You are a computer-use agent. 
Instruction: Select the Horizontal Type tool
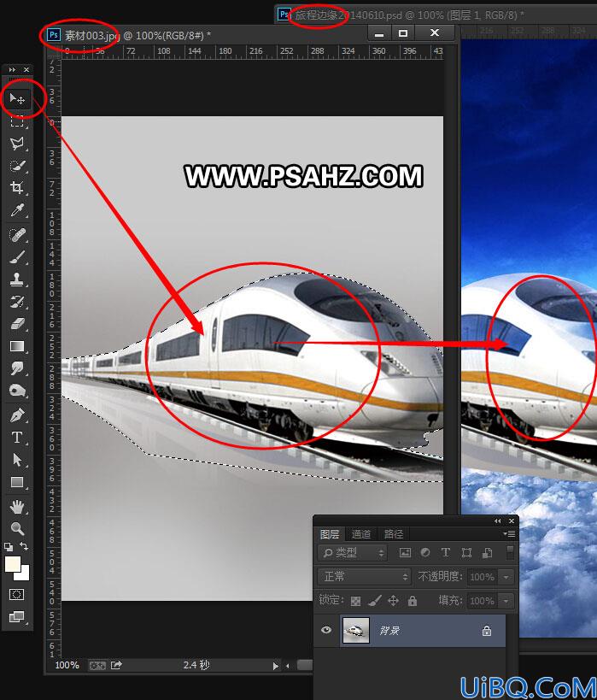pos(17,438)
